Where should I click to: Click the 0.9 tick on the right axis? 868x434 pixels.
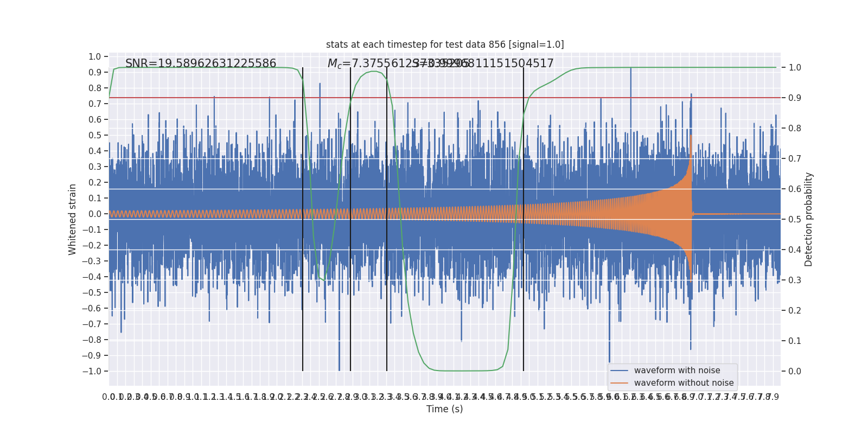click(x=795, y=98)
